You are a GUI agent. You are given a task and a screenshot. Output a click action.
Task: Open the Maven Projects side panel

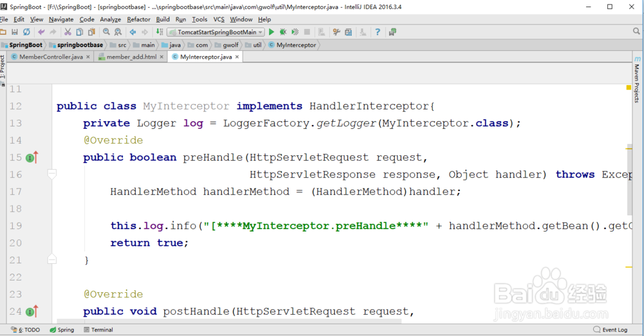point(637,80)
